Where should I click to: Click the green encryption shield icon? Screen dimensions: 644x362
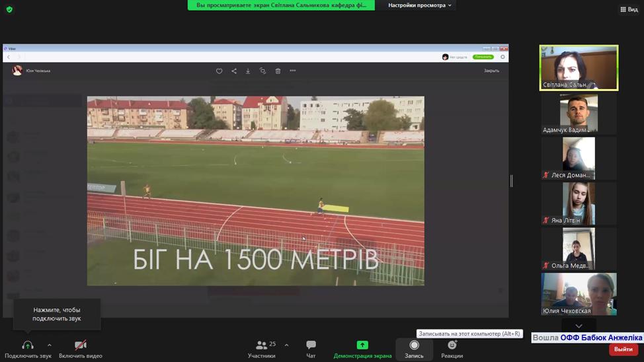[9, 9]
